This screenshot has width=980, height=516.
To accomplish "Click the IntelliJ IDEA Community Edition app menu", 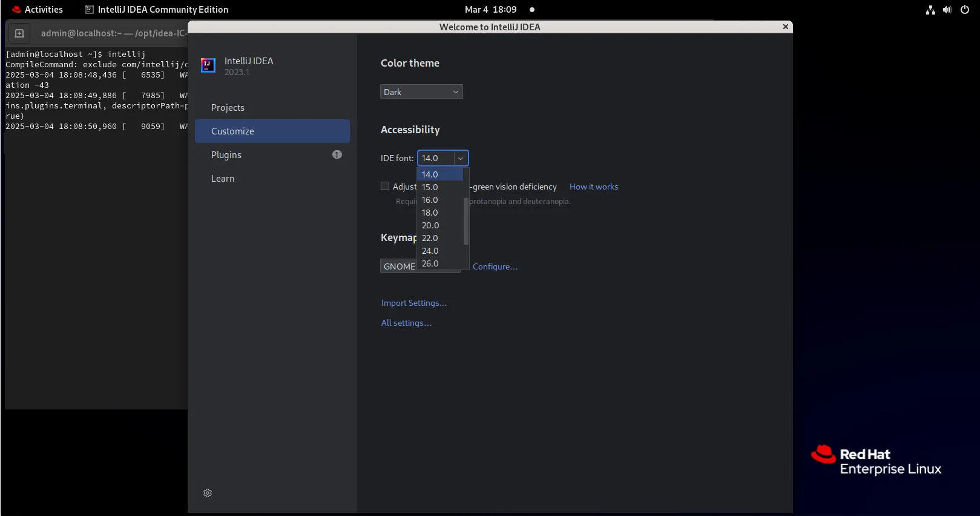I will pos(157,10).
